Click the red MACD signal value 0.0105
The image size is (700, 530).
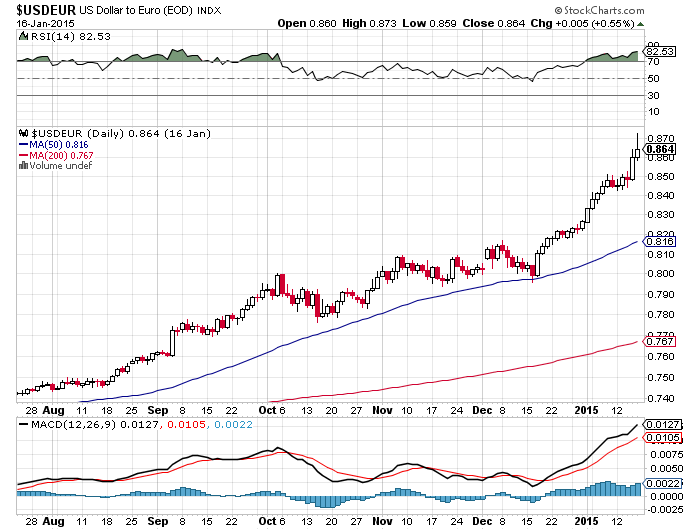coord(187,425)
